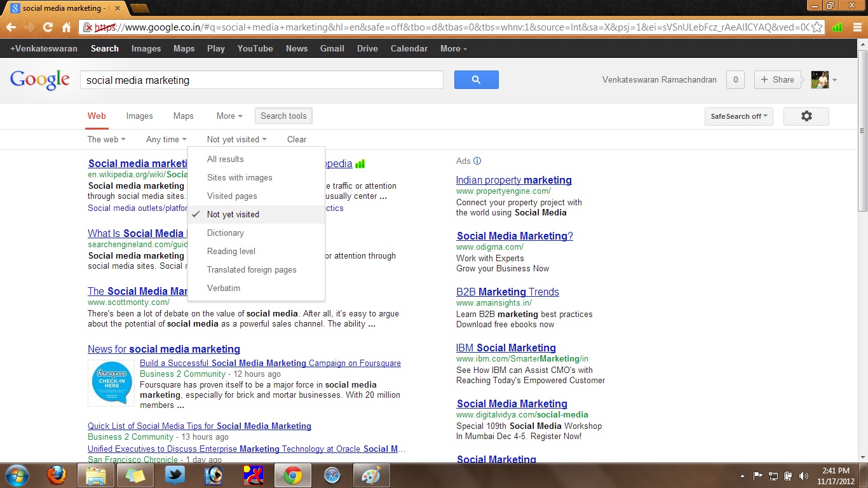The height and width of the screenshot is (488, 868).
Task: Select Verbatim search option
Action: click(256, 288)
